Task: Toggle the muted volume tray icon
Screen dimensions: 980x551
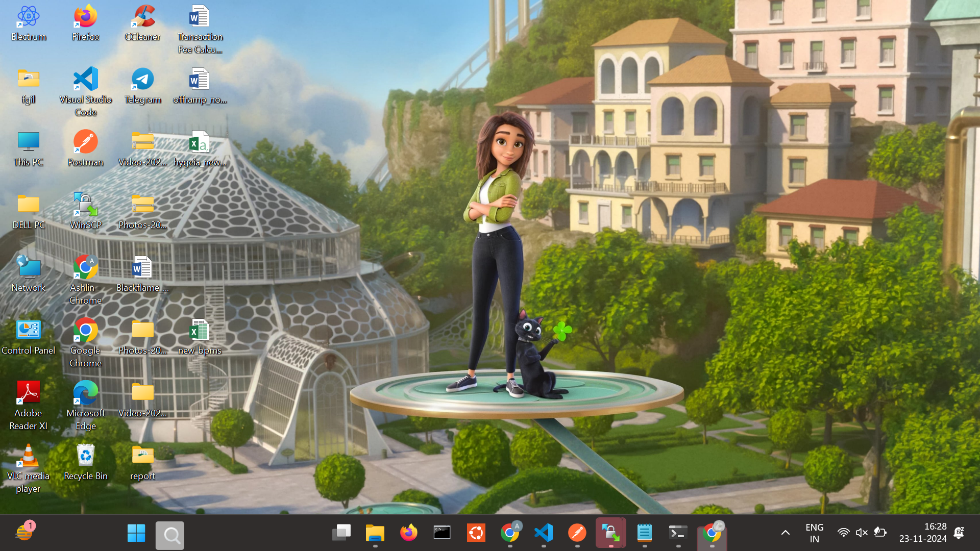Action: 862,533
